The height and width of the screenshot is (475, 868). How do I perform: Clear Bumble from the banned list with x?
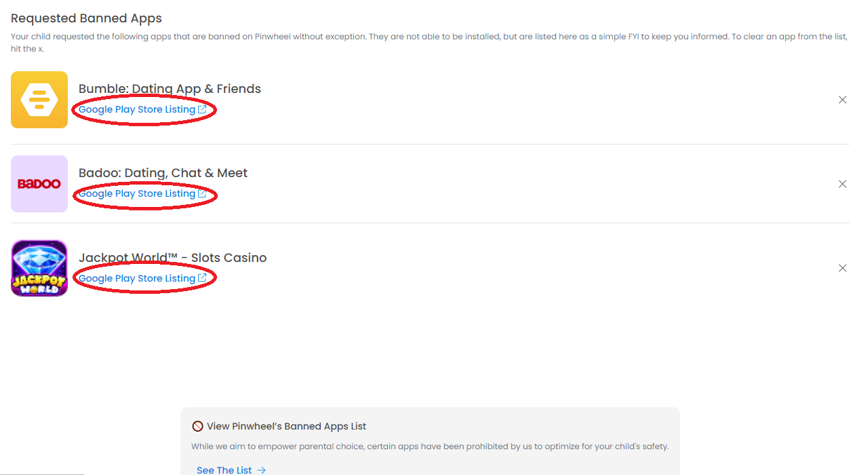(x=842, y=100)
